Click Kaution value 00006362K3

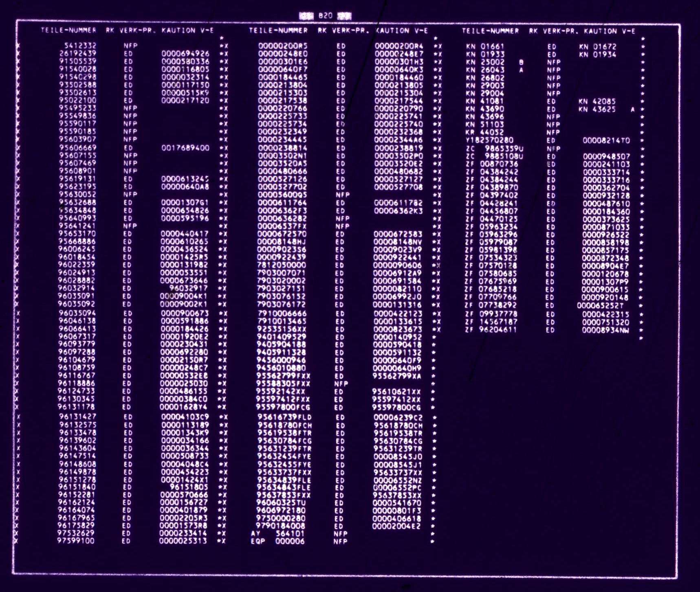398,211
